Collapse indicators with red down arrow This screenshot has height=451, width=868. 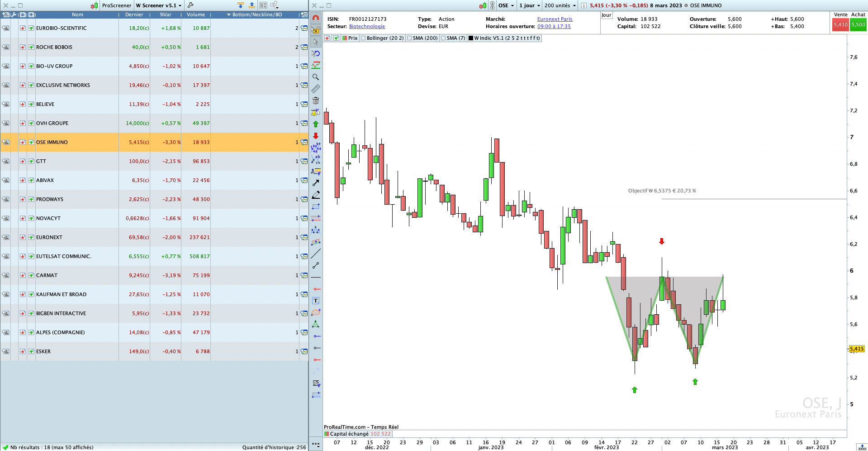pos(327,38)
